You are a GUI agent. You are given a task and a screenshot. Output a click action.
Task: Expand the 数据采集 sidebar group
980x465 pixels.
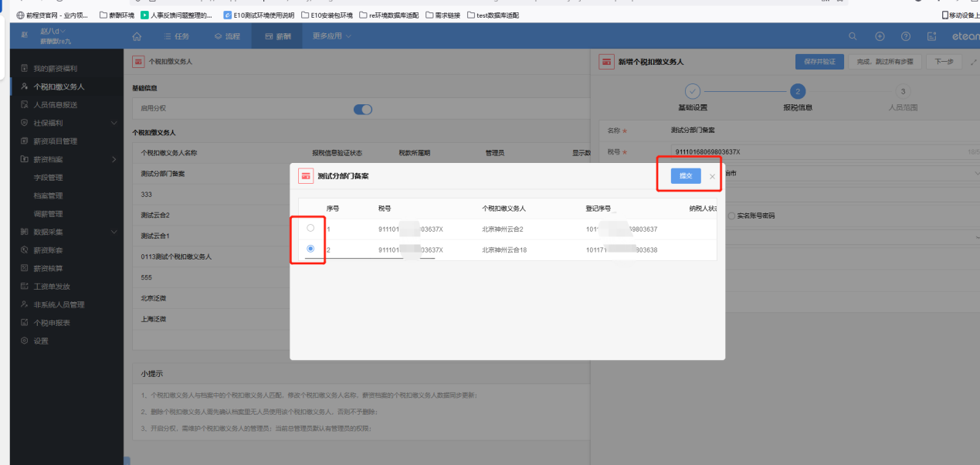tap(114, 232)
